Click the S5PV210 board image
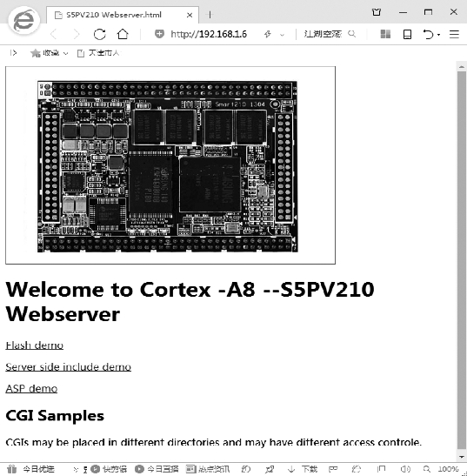This screenshot has width=467, height=476. click(x=168, y=166)
